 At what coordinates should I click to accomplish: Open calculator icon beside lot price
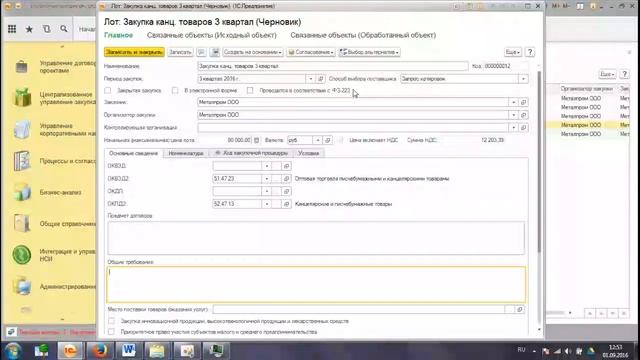(x=256, y=140)
